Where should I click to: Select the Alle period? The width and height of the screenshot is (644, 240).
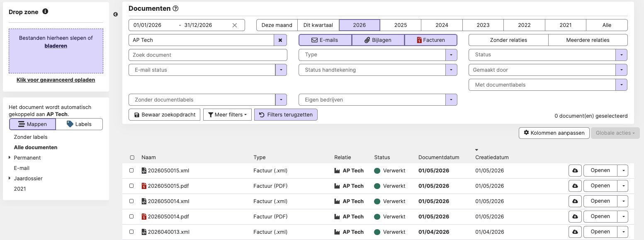coord(607,25)
